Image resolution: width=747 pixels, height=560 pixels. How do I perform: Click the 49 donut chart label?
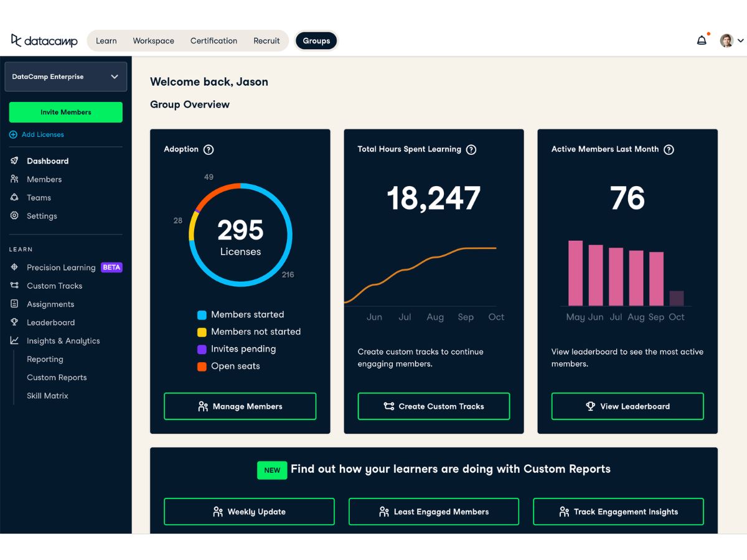[209, 177]
